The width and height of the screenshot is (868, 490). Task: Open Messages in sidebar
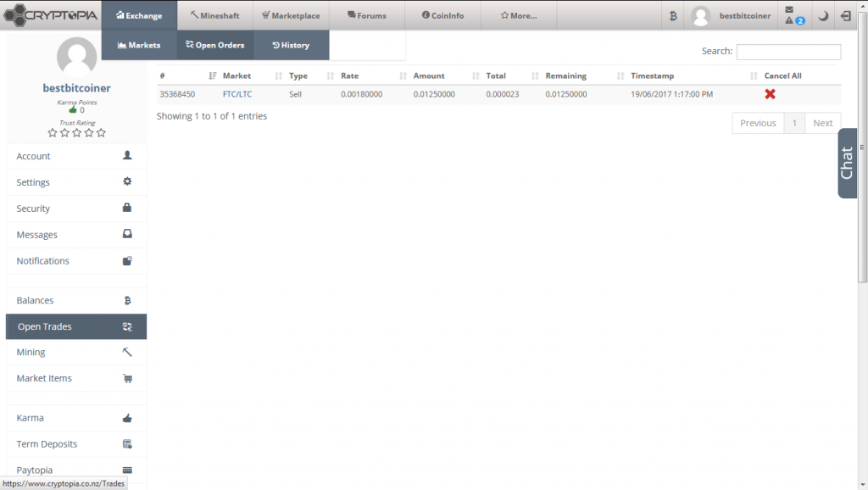76,234
